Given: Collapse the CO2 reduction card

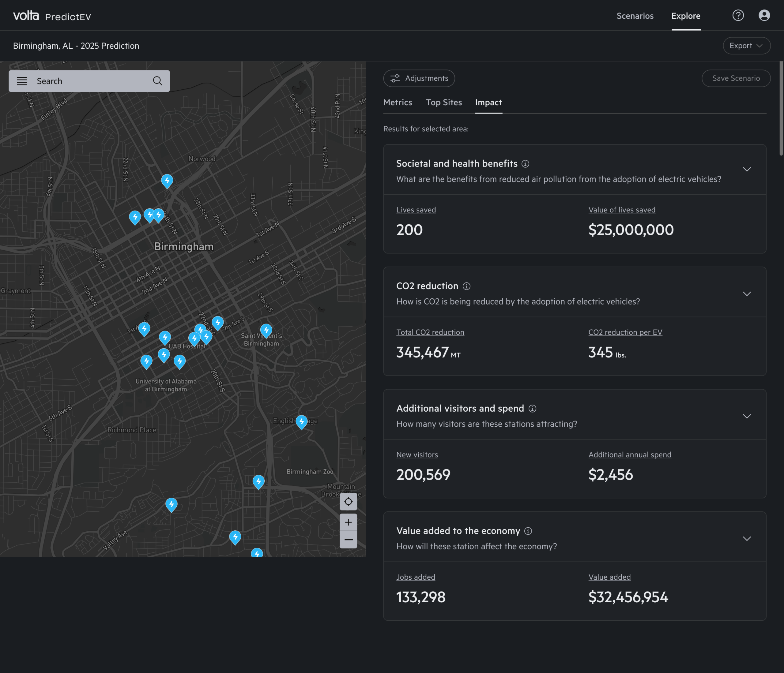Looking at the screenshot, I should (747, 294).
